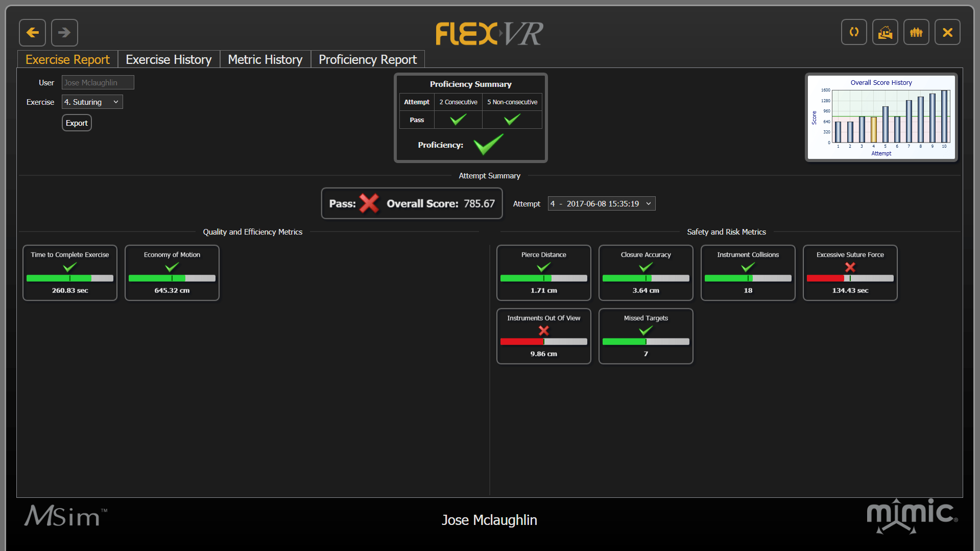This screenshot has height=551, width=980.
Task: Click the Time to Complete Exercise progress bar
Action: pyautogui.click(x=70, y=278)
